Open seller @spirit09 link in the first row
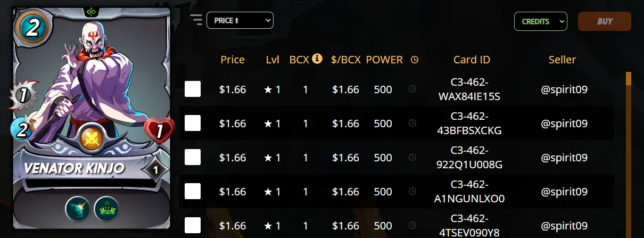 (x=564, y=89)
